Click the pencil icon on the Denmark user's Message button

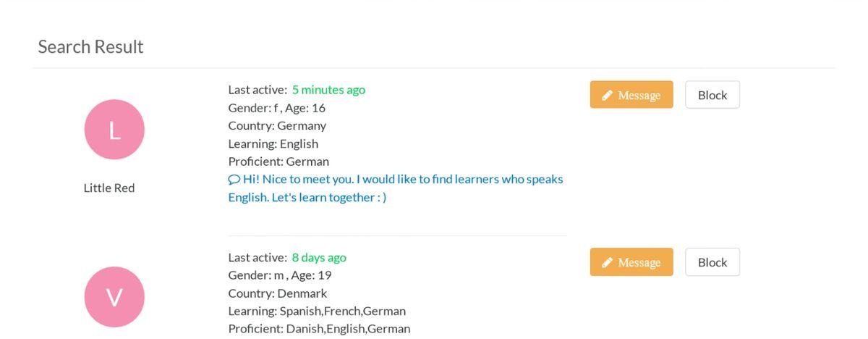point(608,262)
